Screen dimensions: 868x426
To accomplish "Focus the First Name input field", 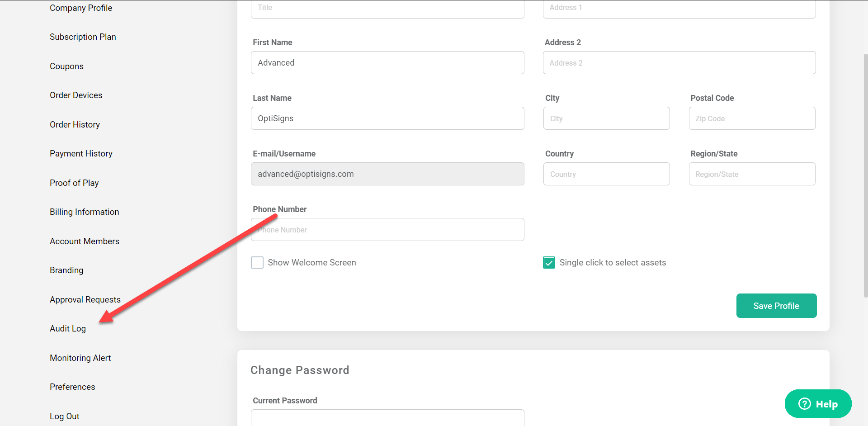I will (387, 63).
